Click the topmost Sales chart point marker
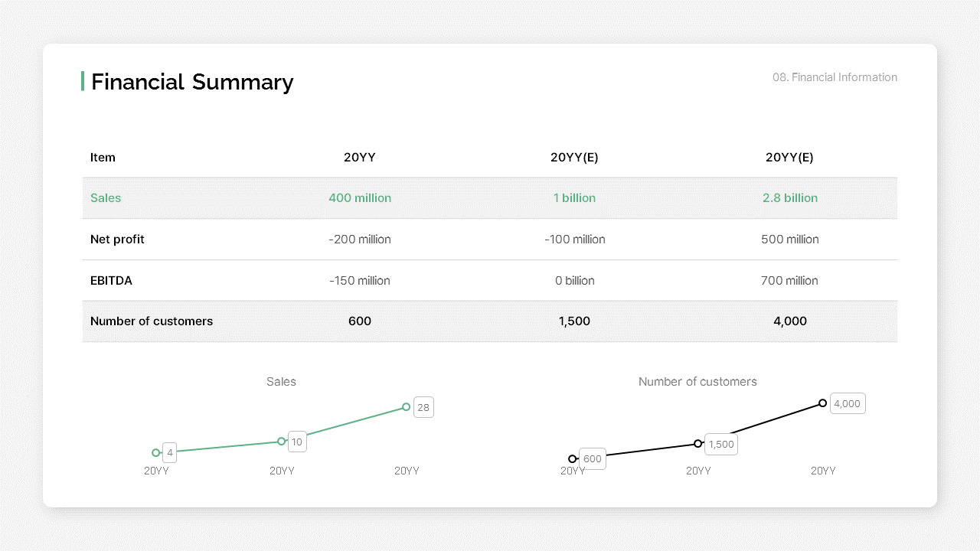This screenshot has height=551, width=980. click(407, 407)
